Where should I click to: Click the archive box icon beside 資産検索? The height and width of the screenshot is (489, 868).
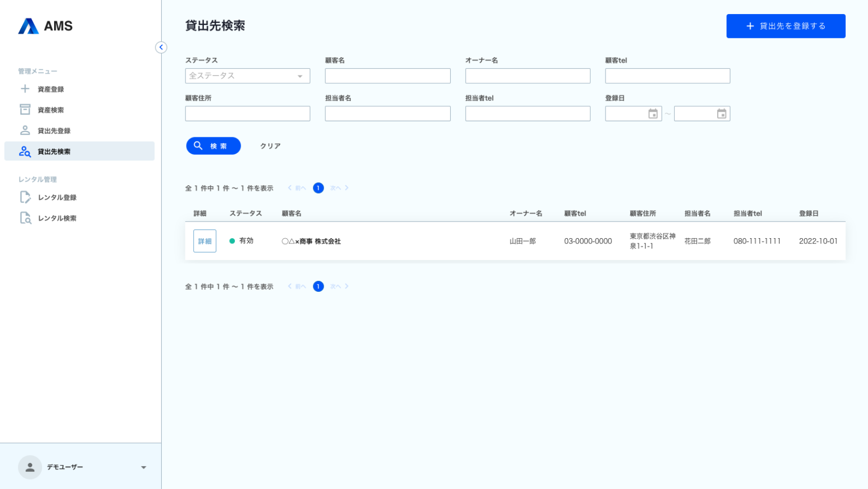click(25, 110)
